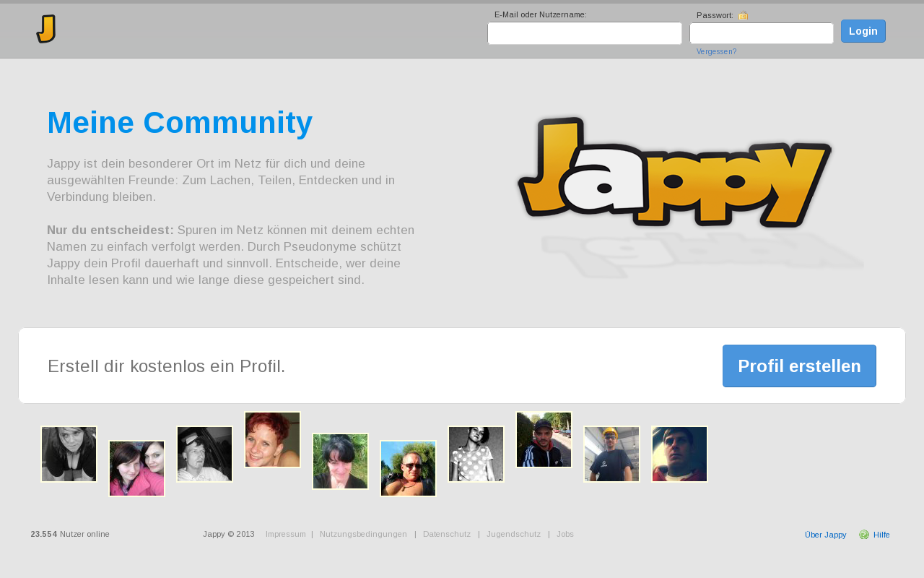Click the Jappy © 2013 text
Viewport: 924px width, 578px height.
coord(229,534)
